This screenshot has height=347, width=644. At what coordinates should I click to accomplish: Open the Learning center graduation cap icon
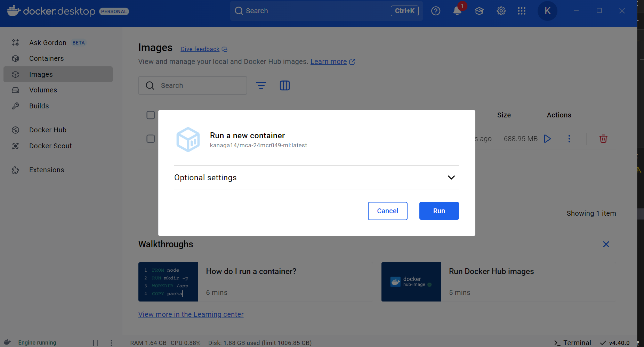click(479, 11)
